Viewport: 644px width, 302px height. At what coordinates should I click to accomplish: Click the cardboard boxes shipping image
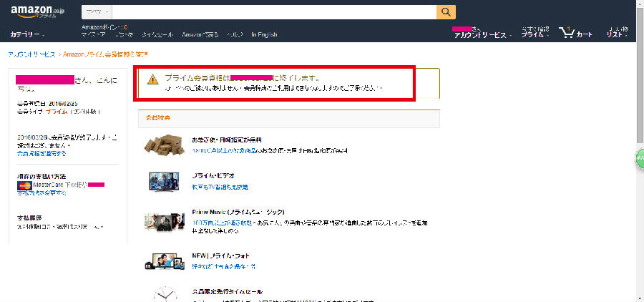click(165, 145)
